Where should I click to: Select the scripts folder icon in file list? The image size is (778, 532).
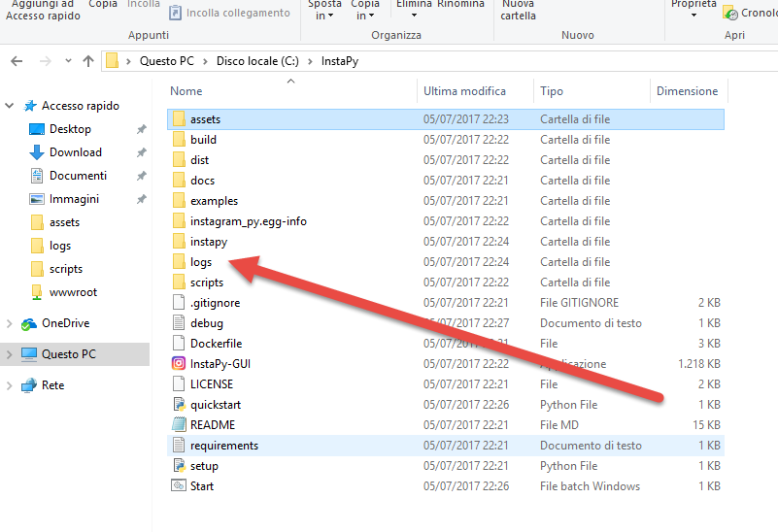point(179,282)
